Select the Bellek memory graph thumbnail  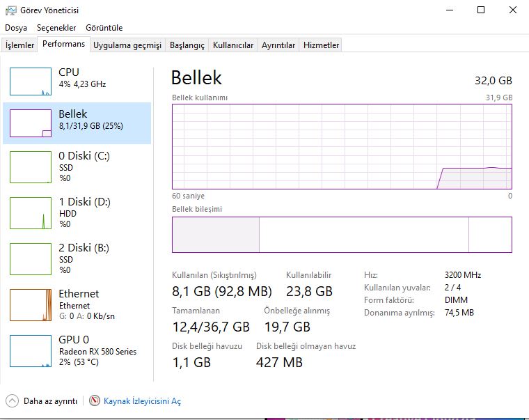31,123
